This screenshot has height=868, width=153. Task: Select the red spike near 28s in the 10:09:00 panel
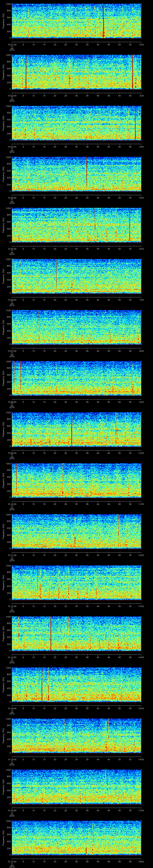(x=72, y=429)
